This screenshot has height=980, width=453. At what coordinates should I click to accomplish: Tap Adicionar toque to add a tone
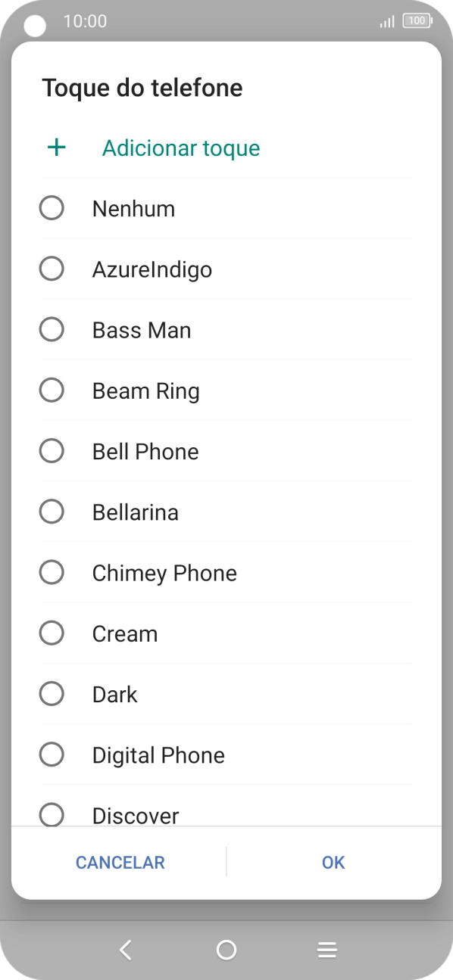(180, 148)
